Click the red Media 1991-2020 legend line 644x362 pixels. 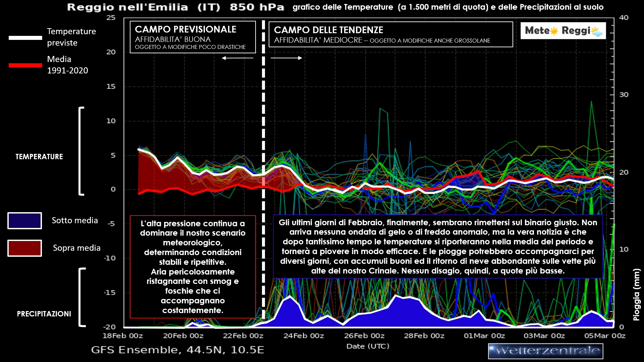(x=25, y=65)
